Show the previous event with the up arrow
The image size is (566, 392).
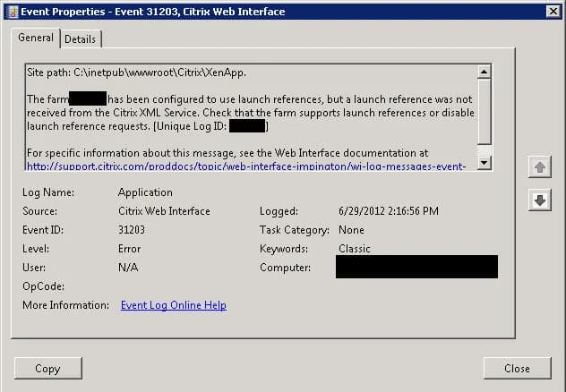(540, 167)
